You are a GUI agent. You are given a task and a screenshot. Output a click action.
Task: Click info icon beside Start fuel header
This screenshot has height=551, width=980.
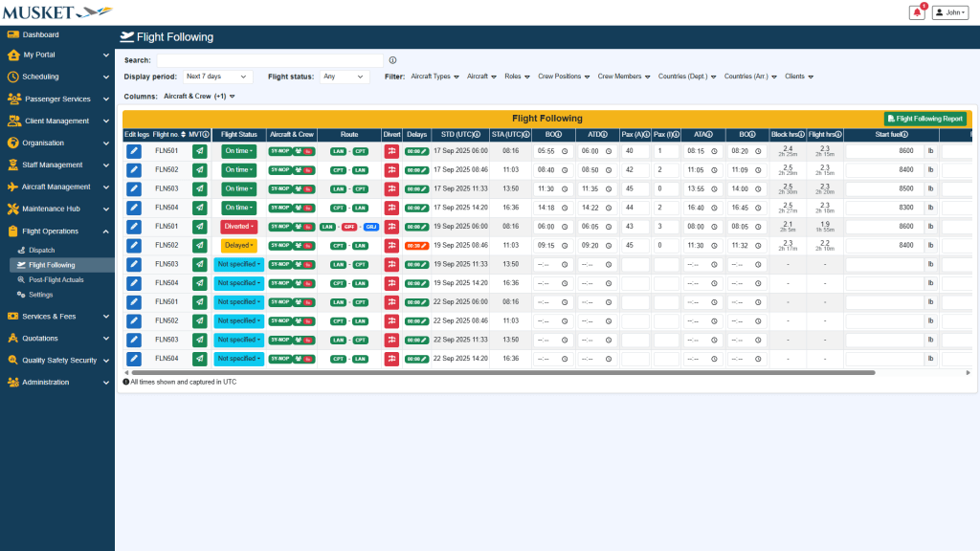coord(904,135)
